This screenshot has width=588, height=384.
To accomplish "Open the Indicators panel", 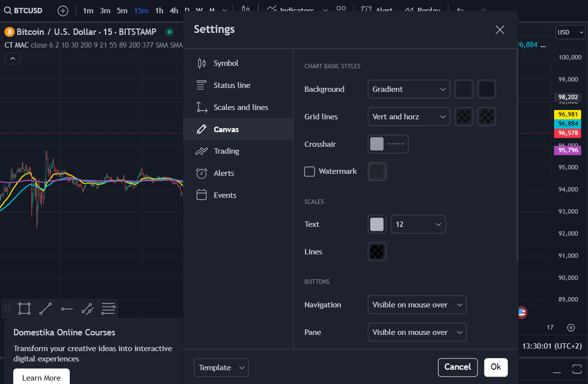I will (290, 10).
